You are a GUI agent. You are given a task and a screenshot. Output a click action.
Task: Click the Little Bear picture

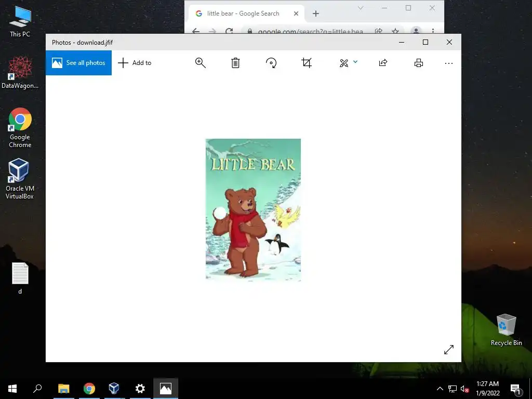pos(253,210)
